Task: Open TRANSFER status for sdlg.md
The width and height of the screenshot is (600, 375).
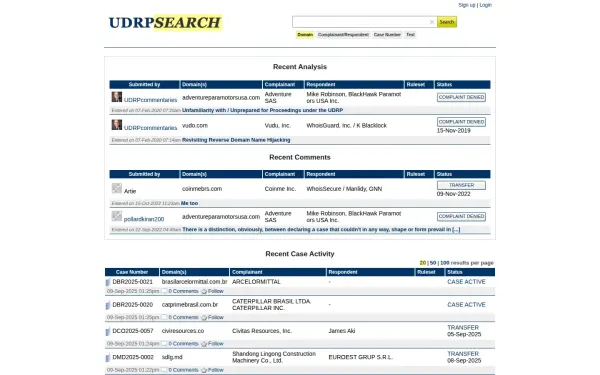Action: coord(463,354)
